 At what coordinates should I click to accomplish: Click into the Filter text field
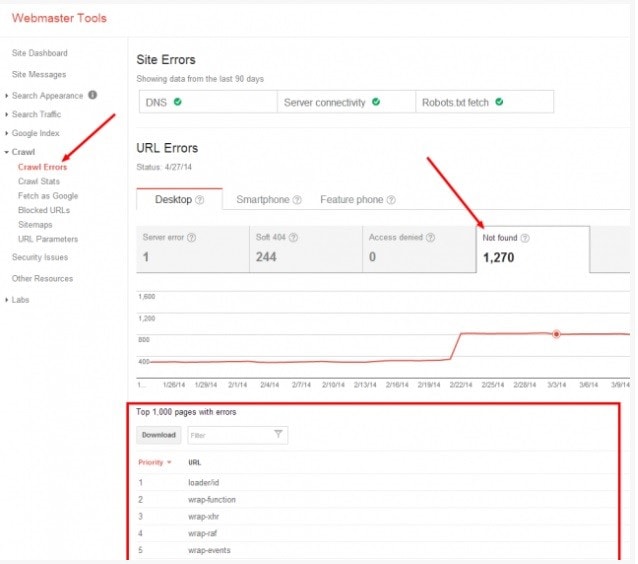228,435
